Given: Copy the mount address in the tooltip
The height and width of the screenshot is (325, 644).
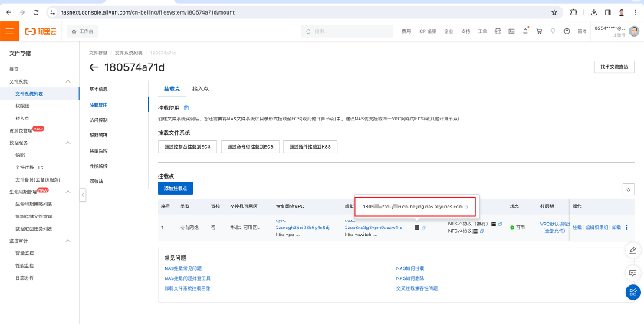Looking at the screenshot, I should pyautogui.click(x=467, y=207).
